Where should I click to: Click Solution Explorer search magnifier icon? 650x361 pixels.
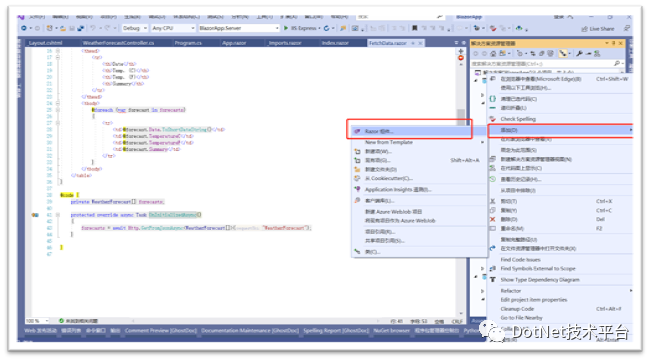point(616,63)
